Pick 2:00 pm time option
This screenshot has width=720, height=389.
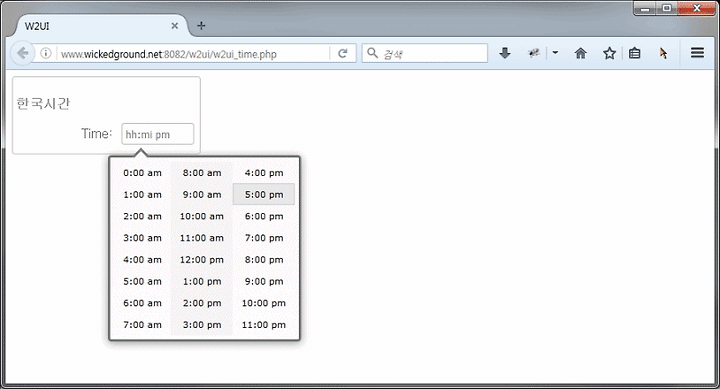tap(202, 303)
